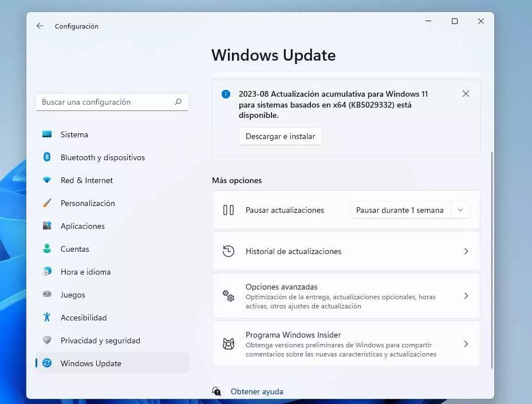Click the Cuentas person icon
Image resolution: width=532 pixels, height=404 pixels.
point(47,248)
